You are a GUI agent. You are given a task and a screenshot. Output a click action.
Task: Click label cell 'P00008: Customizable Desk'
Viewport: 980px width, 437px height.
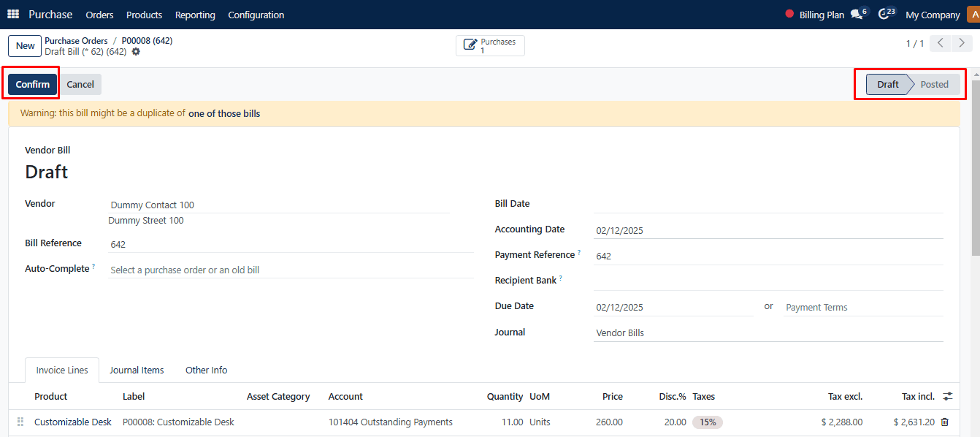(x=179, y=422)
